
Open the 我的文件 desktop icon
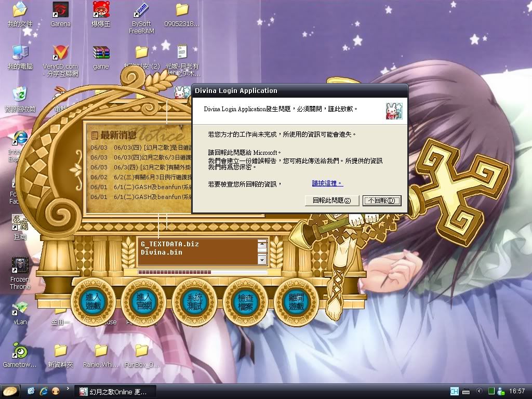tap(20, 14)
